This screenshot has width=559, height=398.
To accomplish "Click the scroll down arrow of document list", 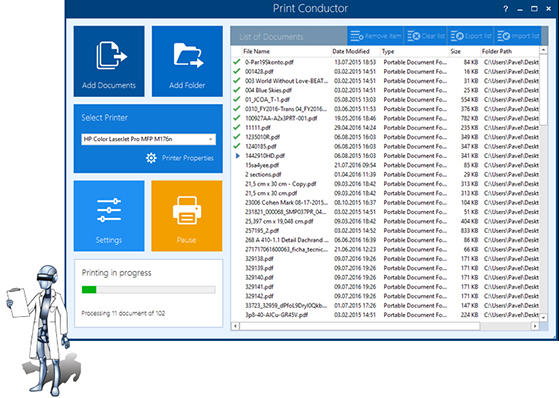I will coord(543,317).
